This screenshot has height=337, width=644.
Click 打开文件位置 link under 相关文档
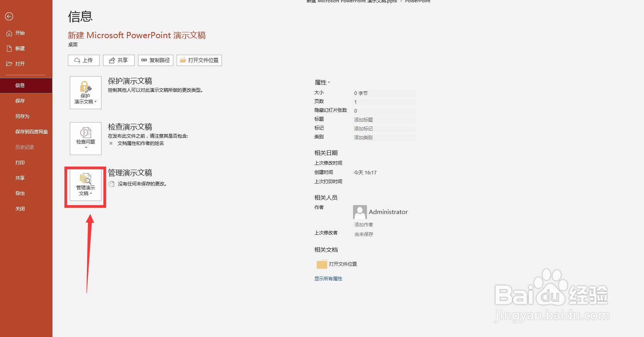pos(343,264)
